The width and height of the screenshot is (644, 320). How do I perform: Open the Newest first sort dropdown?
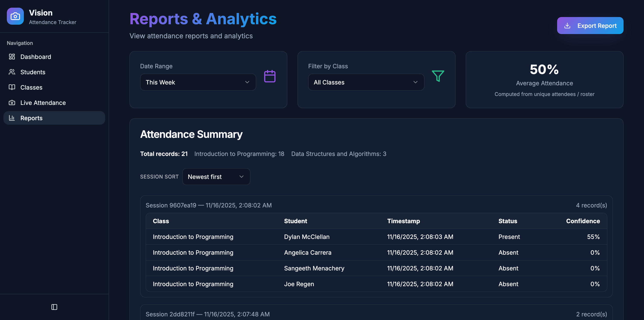(216, 177)
